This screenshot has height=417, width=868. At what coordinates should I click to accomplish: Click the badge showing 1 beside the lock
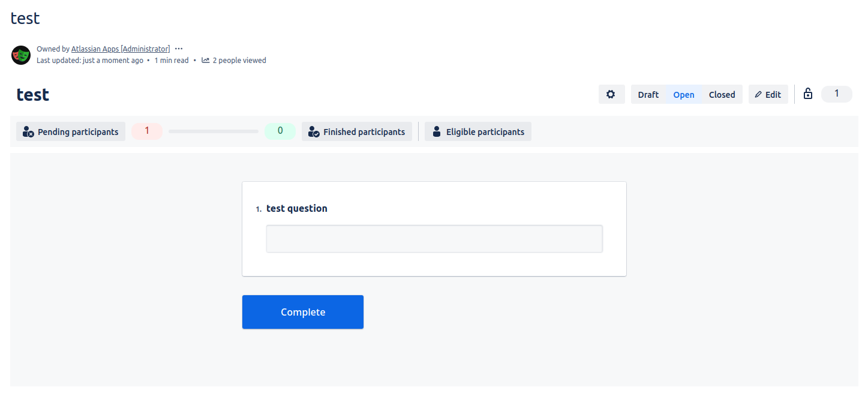pyautogui.click(x=836, y=94)
